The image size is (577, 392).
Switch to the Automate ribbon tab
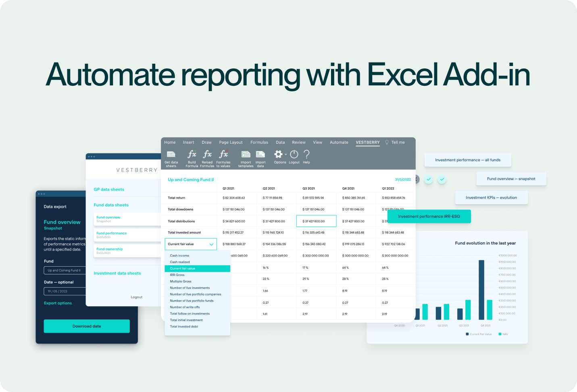point(339,142)
